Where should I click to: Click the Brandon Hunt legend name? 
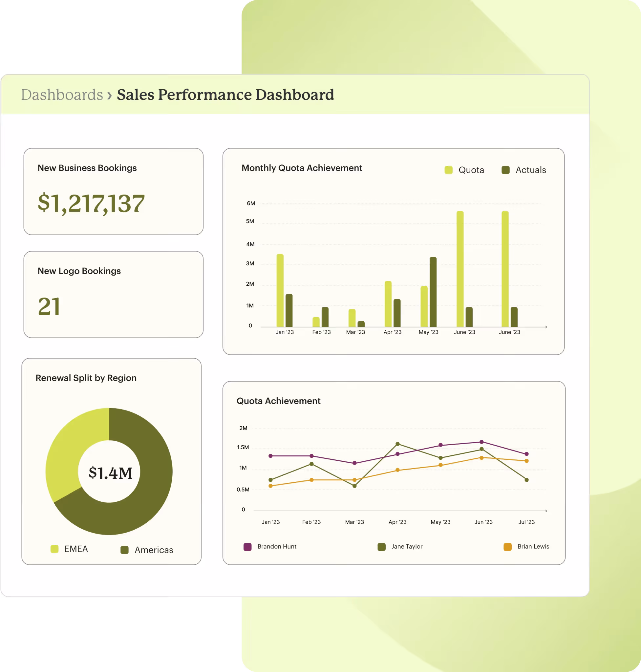coord(277,546)
